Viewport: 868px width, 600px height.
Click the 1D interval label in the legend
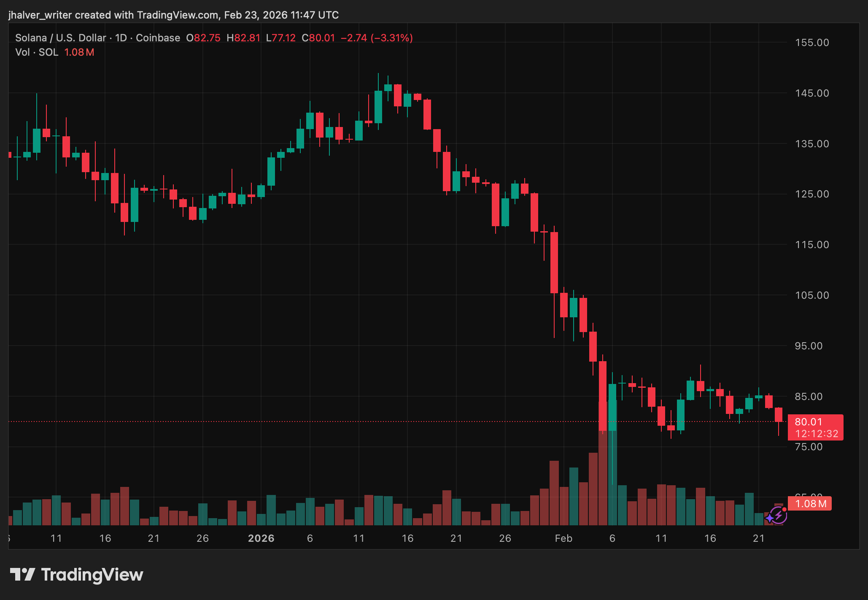(121, 38)
